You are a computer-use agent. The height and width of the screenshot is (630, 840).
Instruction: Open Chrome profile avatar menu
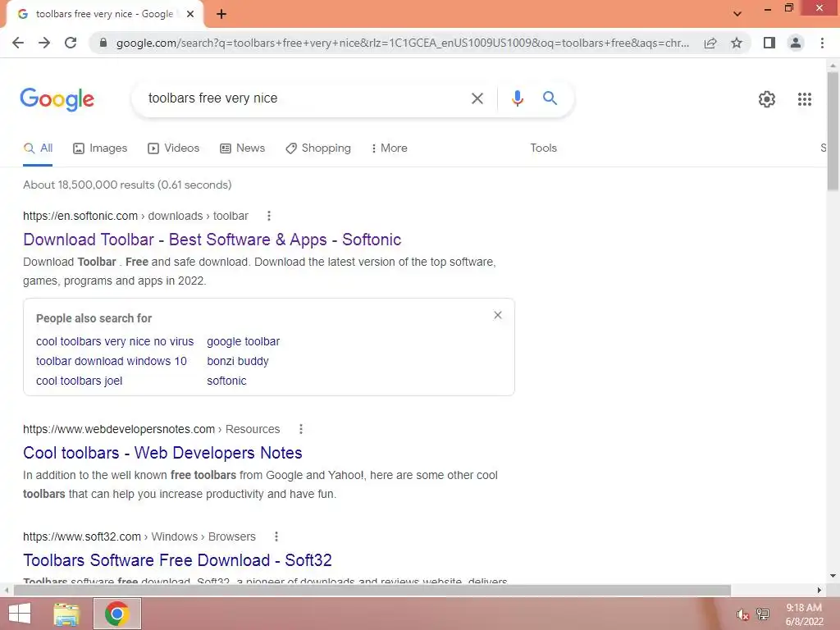(796, 43)
